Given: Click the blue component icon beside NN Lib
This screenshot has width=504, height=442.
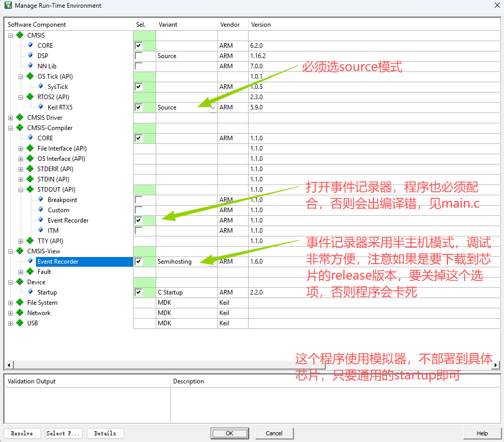Looking at the screenshot, I should point(30,66).
